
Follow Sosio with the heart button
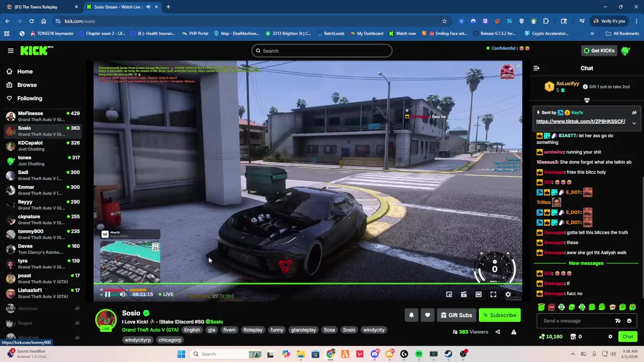tap(427, 315)
